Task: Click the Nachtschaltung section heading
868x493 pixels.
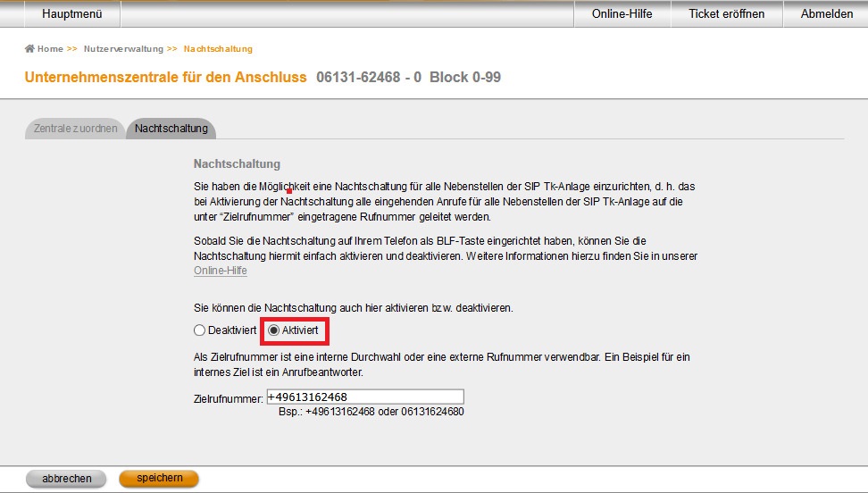Action: (237, 164)
